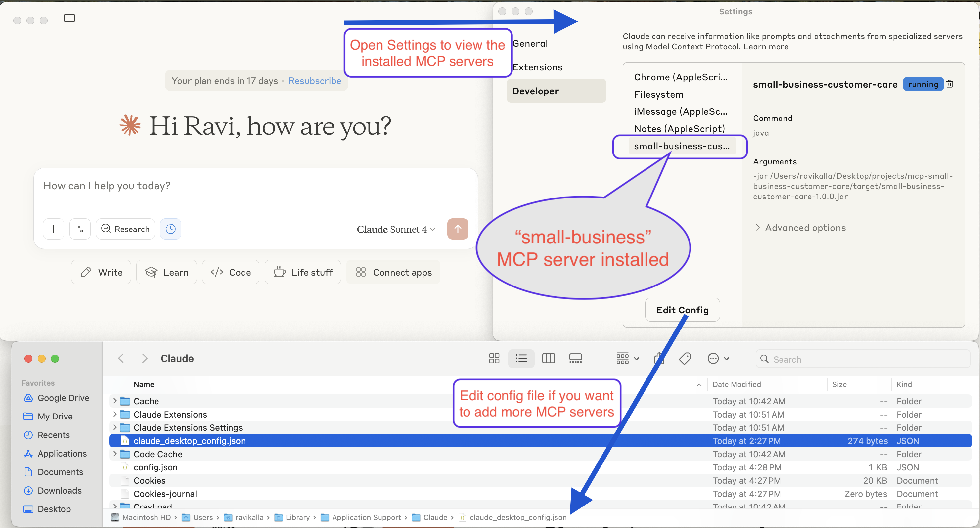The width and height of the screenshot is (980, 528).
Task: Toggle extended thinking clock icon
Action: 170,229
